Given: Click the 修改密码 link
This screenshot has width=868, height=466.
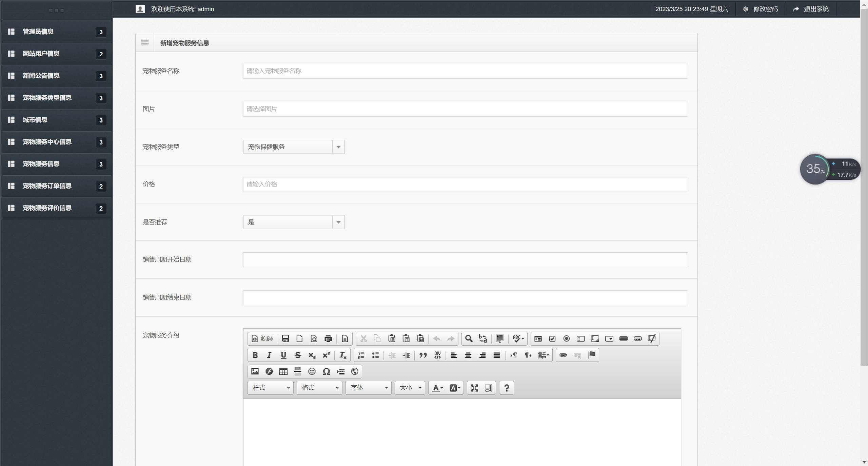Looking at the screenshot, I should [765, 9].
